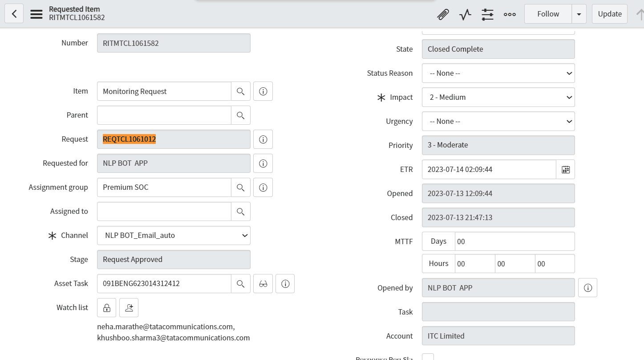
Task: Click the Update button
Action: pos(609,14)
